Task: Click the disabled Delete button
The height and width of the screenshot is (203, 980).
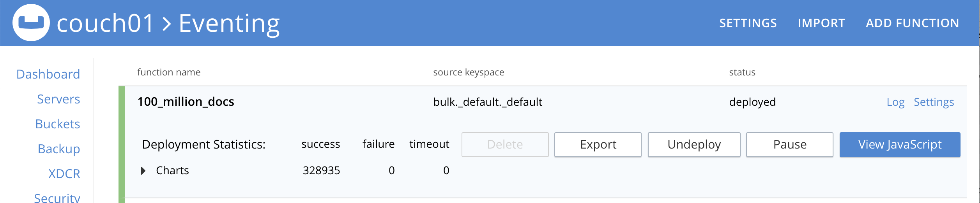Action: tap(505, 145)
